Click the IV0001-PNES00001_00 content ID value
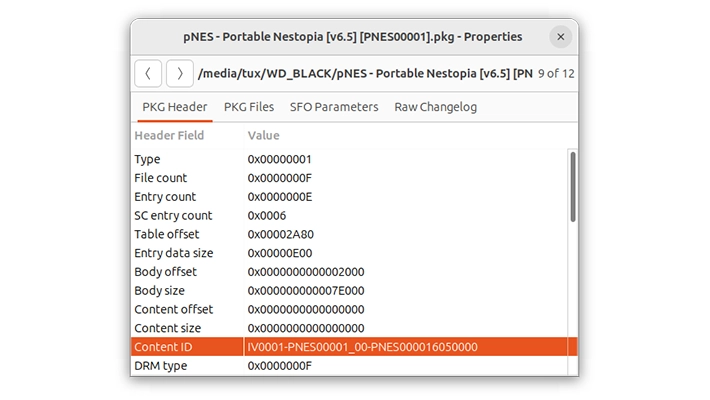Image resolution: width=710 pixels, height=400 pixels. pyautogui.click(x=362, y=347)
